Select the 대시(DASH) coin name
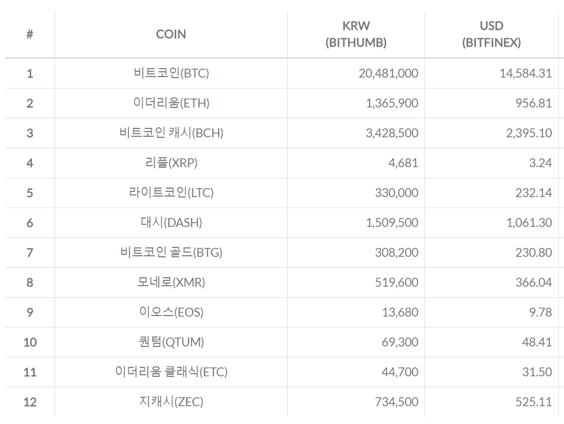The height and width of the screenshot is (424, 564). tap(171, 223)
